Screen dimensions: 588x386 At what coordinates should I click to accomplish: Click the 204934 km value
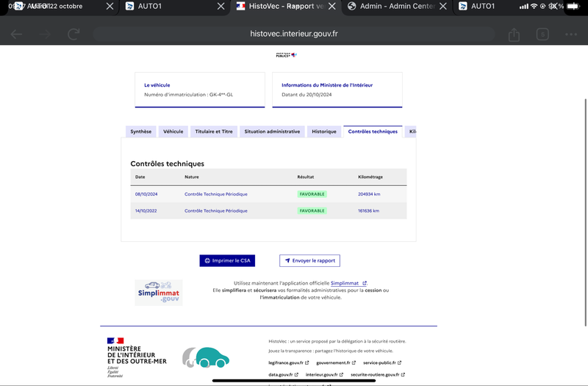(369, 194)
